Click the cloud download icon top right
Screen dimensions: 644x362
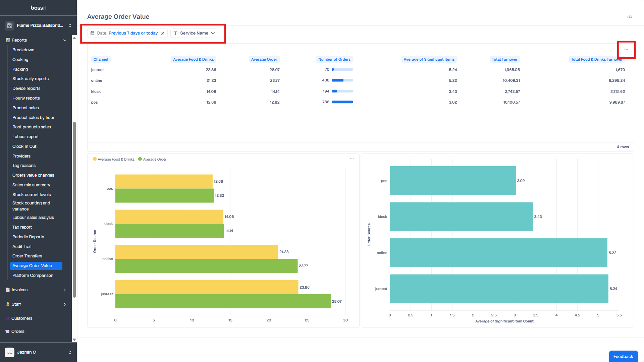pyautogui.click(x=630, y=17)
